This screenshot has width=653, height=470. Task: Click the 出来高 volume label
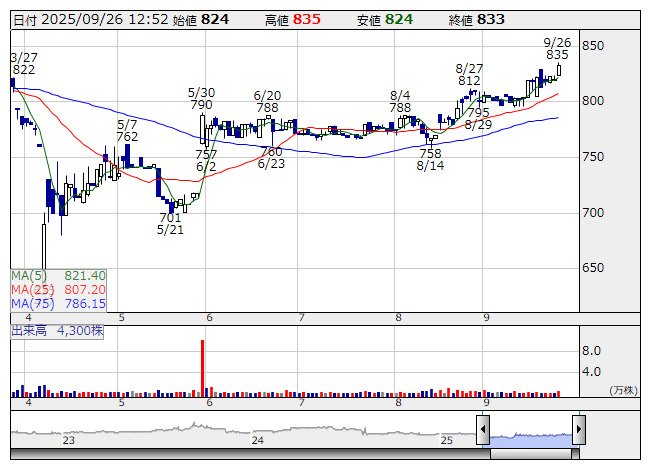pyautogui.click(x=30, y=328)
